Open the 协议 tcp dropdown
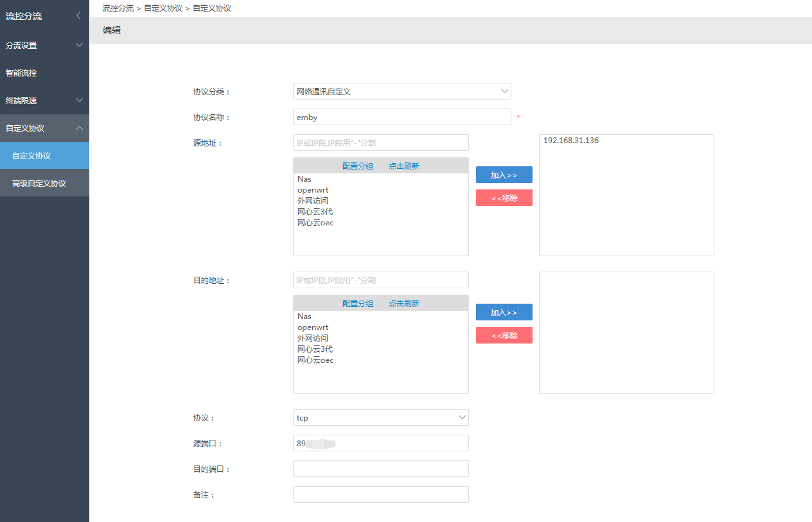The image size is (812, 522). point(380,418)
